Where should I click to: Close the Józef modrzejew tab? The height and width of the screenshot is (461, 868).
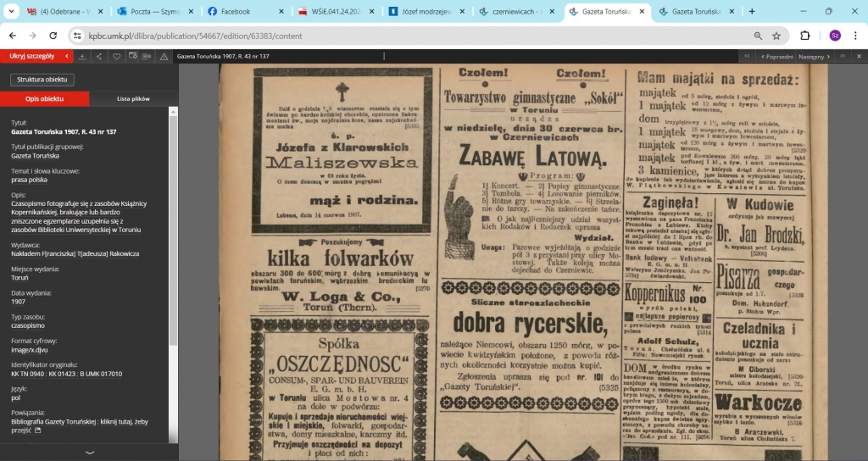coord(462,11)
